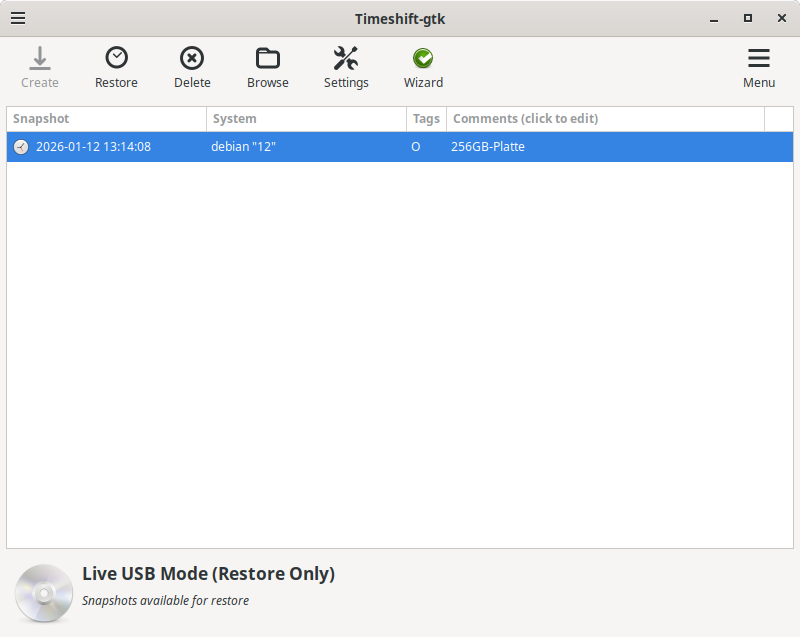Click the debian "12" system cell

tap(244, 146)
